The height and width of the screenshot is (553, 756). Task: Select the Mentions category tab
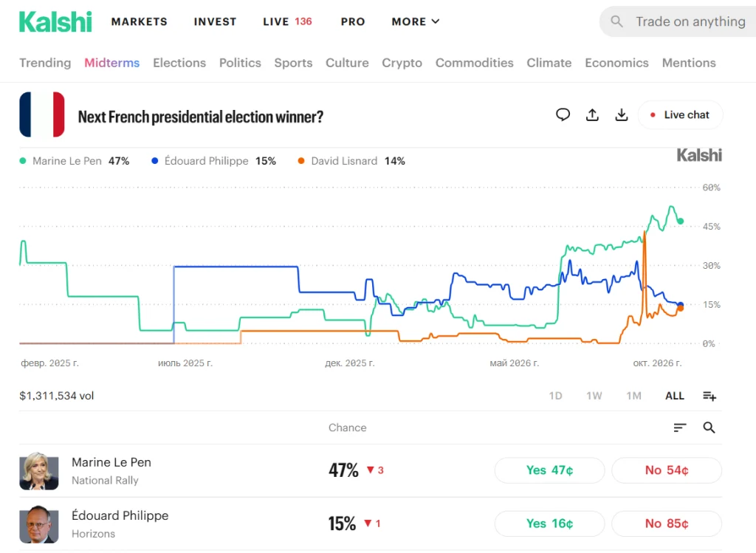tap(689, 63)
